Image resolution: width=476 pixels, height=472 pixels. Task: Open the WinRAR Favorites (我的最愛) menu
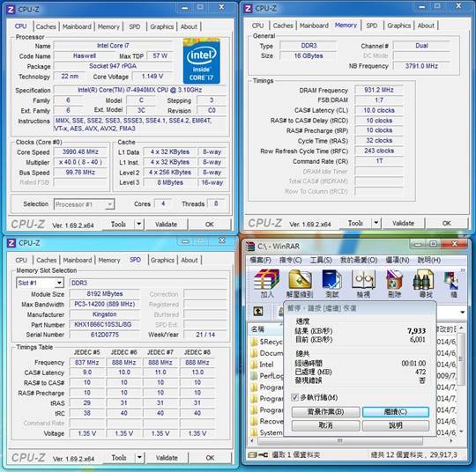pos(359,261)
